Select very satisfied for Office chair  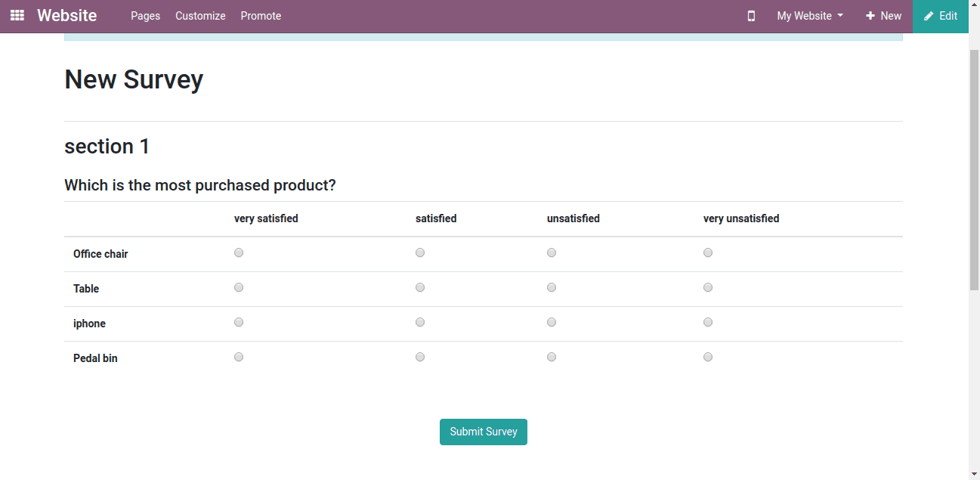239,252
